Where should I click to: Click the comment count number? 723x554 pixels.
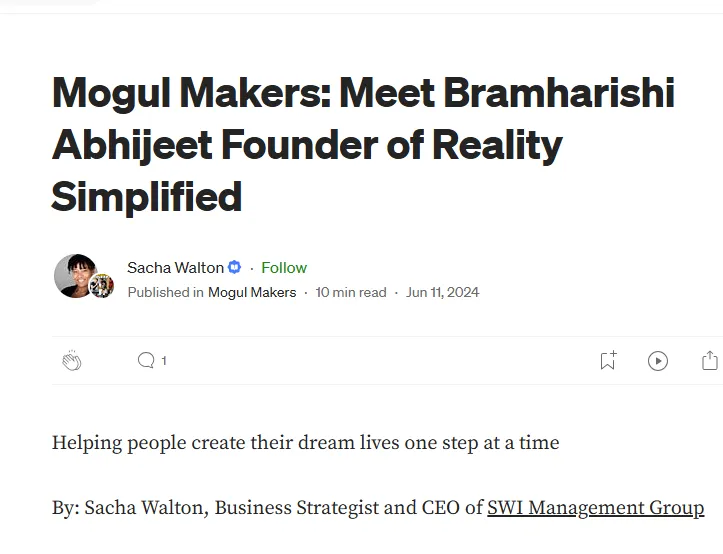tap(164, 361)
